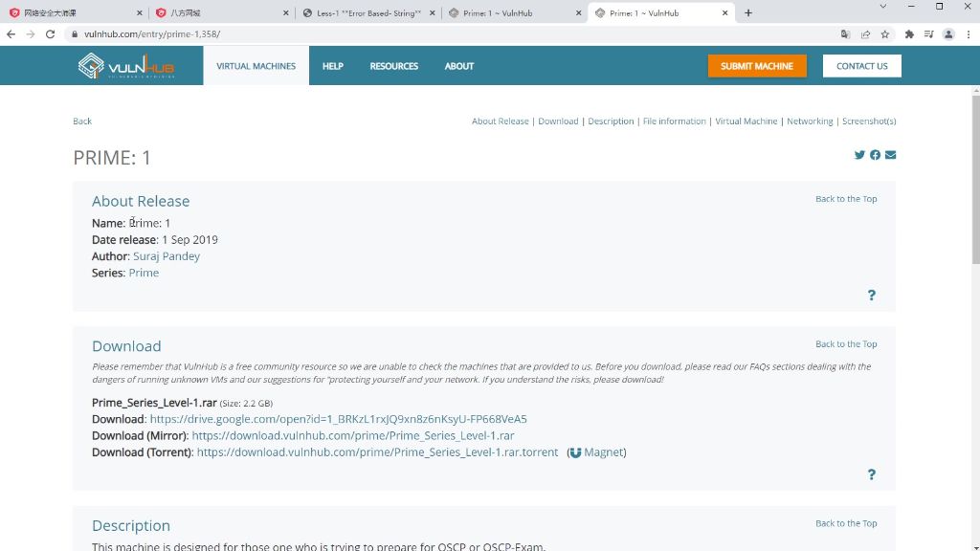Expand the tab search dropdown arrow
This screenshot has height=551, width=980.
click(x=882, y=7)
